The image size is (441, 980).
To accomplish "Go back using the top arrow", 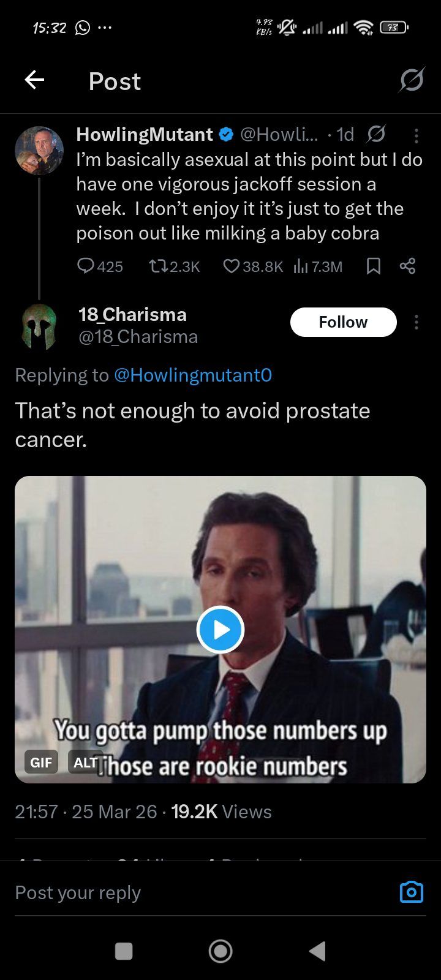I will (x=34, y=80).
